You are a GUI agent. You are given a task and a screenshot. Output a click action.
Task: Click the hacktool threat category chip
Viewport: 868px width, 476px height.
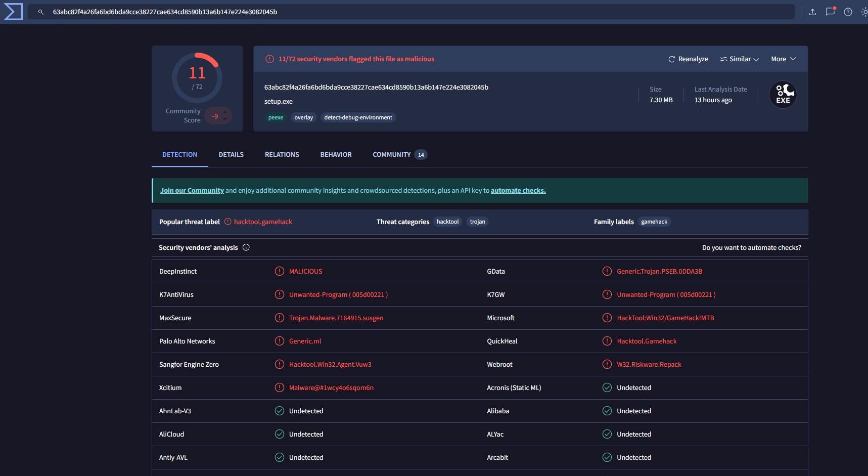tap(448, 222)
